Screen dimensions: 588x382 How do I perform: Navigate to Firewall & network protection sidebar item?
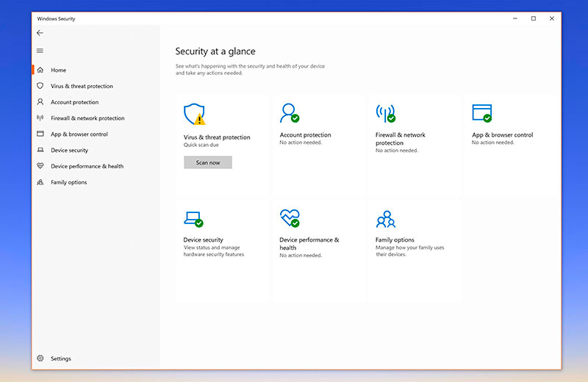[x=87, y=118]
